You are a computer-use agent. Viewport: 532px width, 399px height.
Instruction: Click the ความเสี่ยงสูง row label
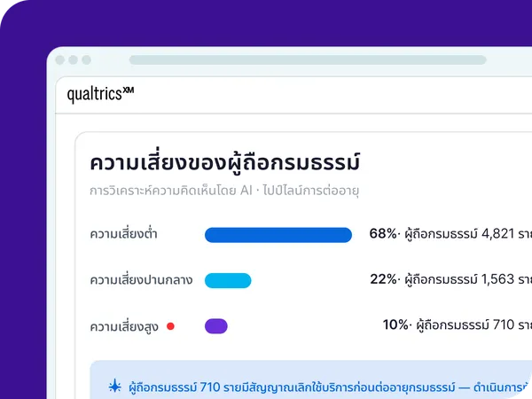click(124, 327)
